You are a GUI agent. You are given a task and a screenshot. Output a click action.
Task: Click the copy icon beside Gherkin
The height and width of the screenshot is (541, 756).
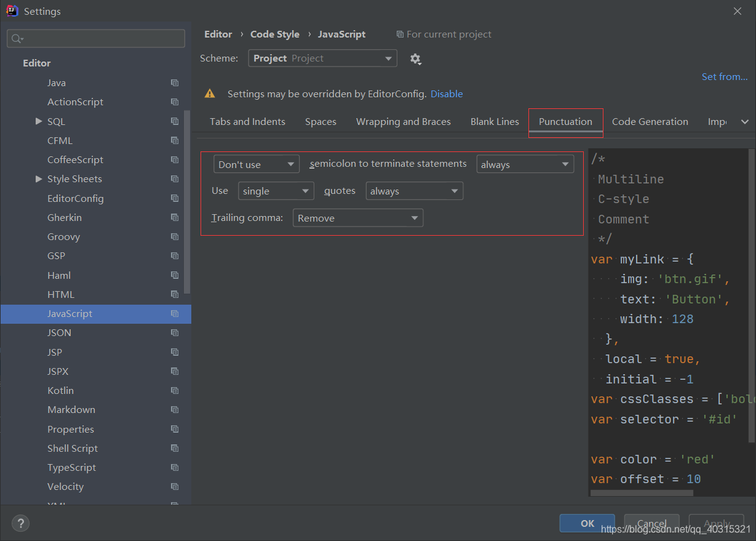(175, 217)
